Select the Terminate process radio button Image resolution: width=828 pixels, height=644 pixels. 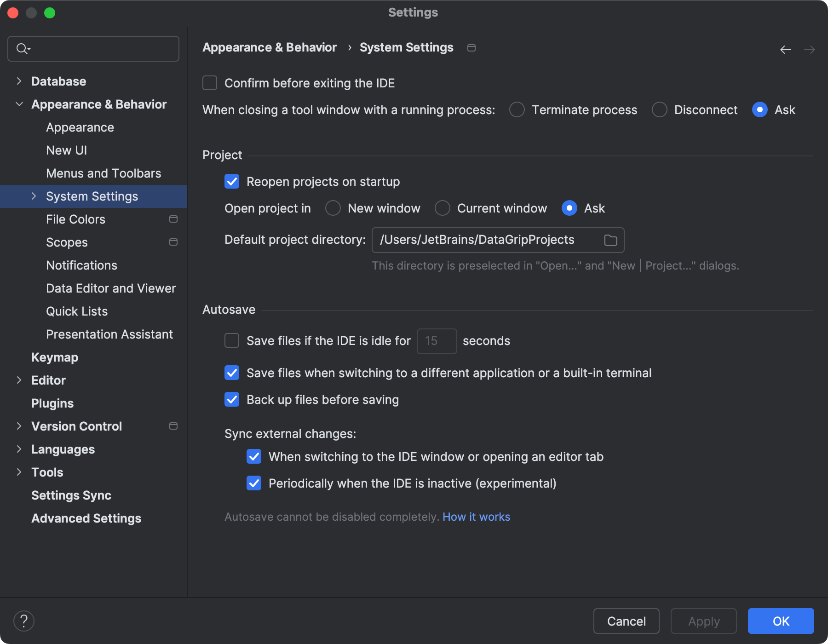pos(517,109)
